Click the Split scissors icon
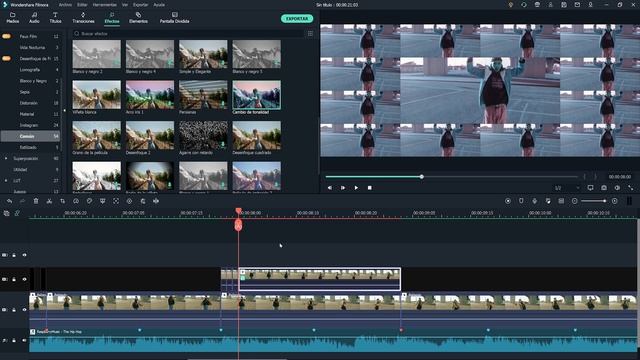Image resolution: width=640 pixels, height=360 pixels. [49, 201]
